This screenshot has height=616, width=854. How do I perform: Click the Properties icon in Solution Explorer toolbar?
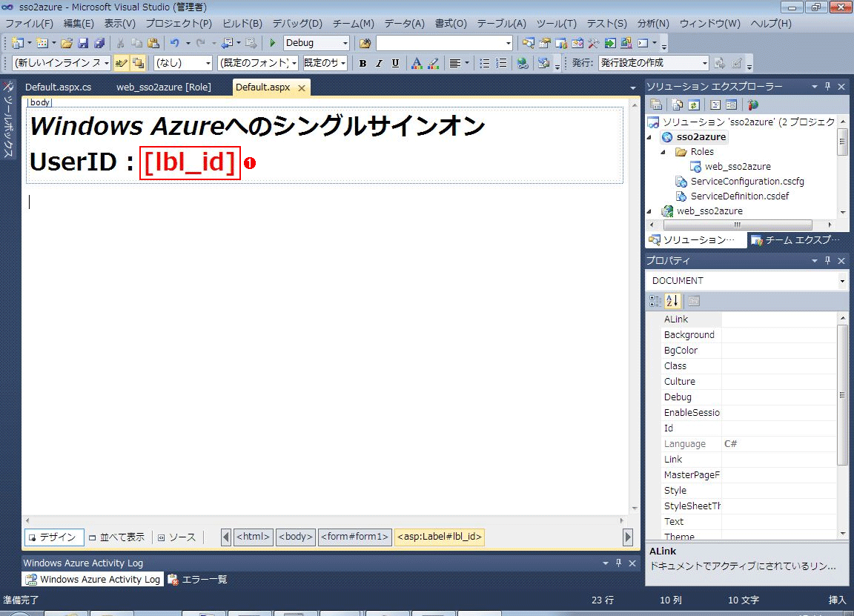(x=656, y=105)
